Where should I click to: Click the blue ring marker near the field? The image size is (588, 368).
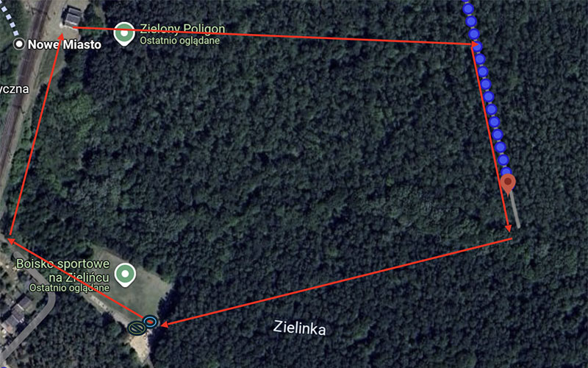click(x=150, y=322)
